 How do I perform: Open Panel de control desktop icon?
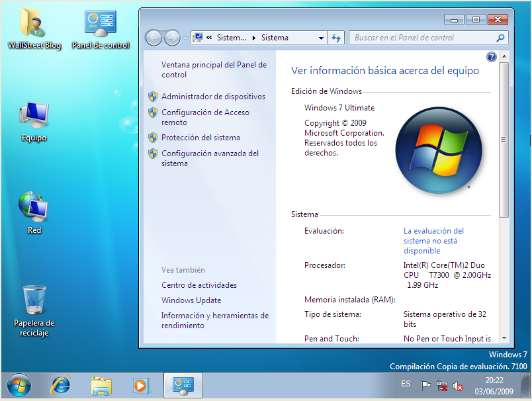[x=101, y=29]
